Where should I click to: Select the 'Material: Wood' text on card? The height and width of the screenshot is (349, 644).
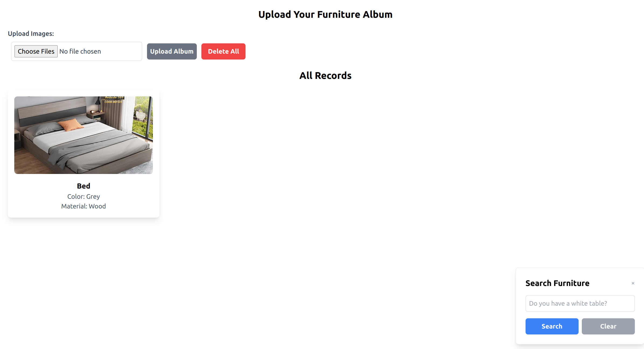[x=83, y=206]
